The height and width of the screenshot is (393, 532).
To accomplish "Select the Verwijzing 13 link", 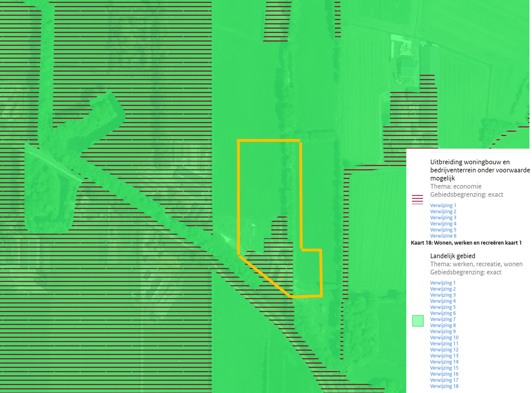I will (444, 356).
